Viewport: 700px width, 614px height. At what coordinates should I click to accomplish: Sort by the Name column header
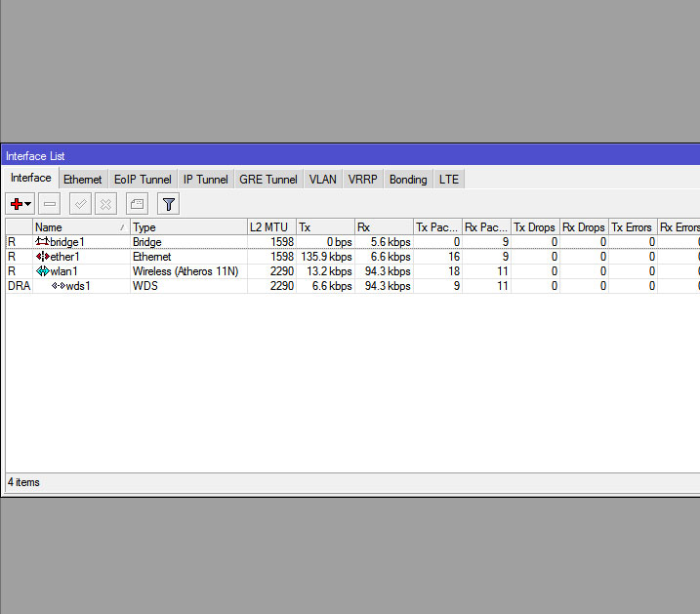[x=78, y=227]
